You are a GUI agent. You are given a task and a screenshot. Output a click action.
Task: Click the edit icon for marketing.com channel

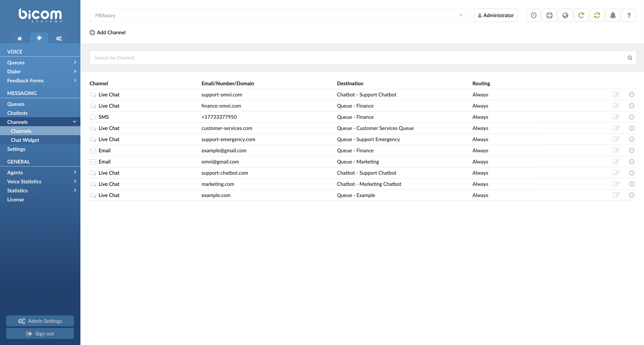coord(616,183)
